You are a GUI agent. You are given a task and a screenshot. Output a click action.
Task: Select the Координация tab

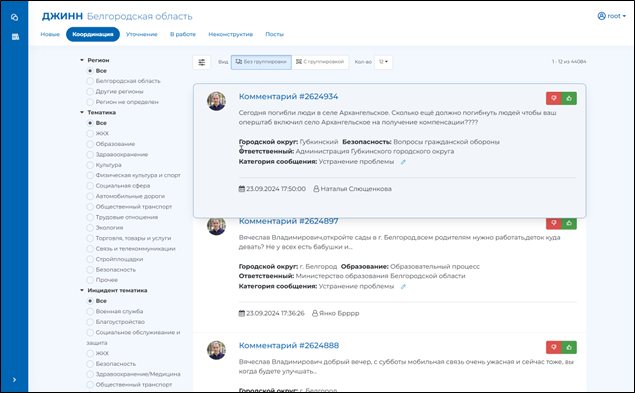click(93, 34)
